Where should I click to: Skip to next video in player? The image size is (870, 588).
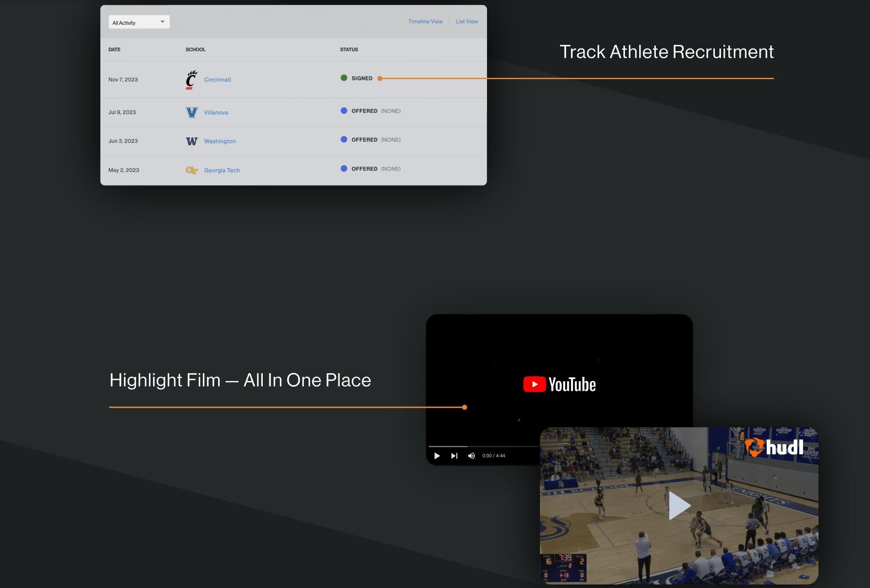coord(454,456)
